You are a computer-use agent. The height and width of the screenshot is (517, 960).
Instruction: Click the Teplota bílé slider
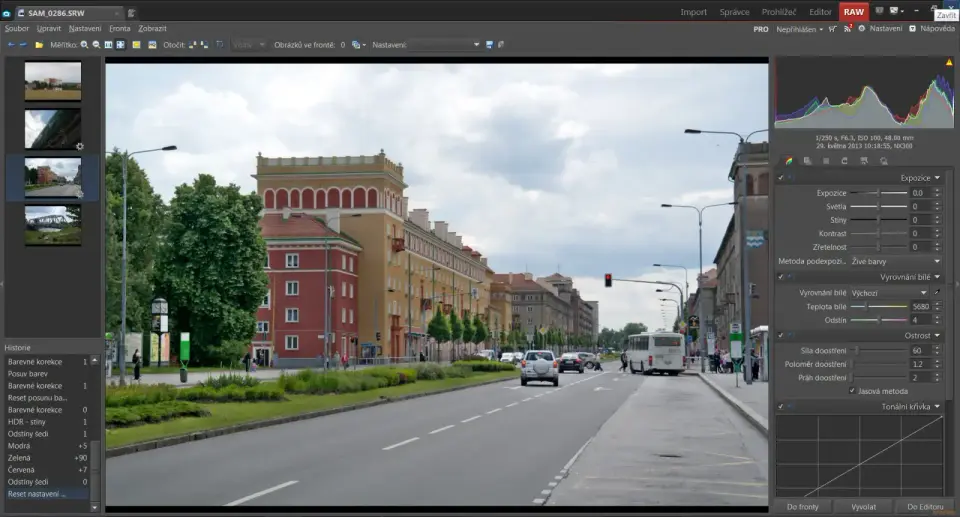coord(878,306)
